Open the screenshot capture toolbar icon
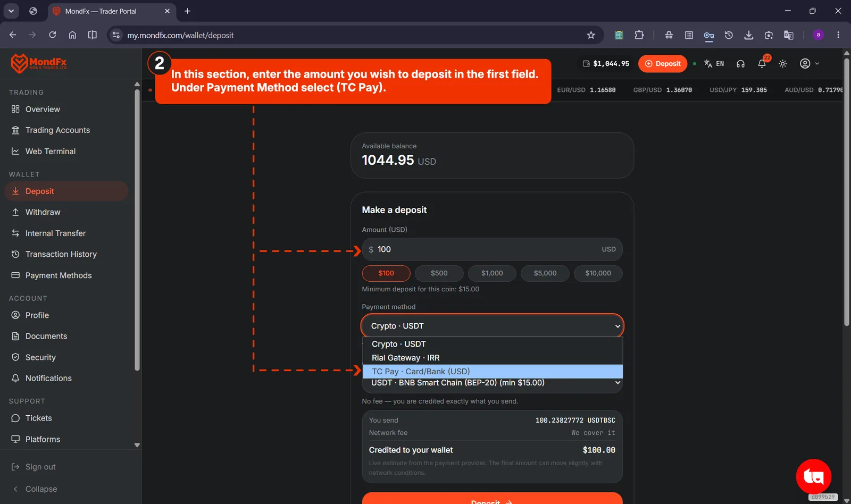The image size is (851, 504). point(769,35)
